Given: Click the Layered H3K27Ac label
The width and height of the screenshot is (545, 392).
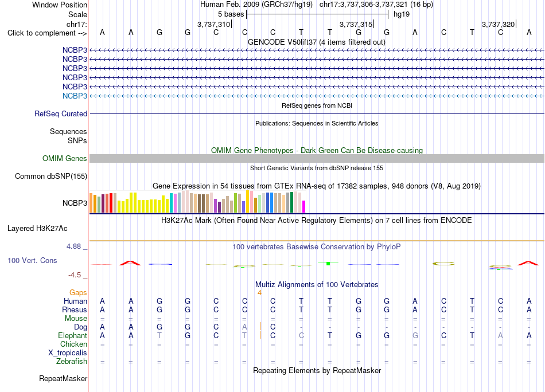Looking at the screenshot, I should [37, 229].
